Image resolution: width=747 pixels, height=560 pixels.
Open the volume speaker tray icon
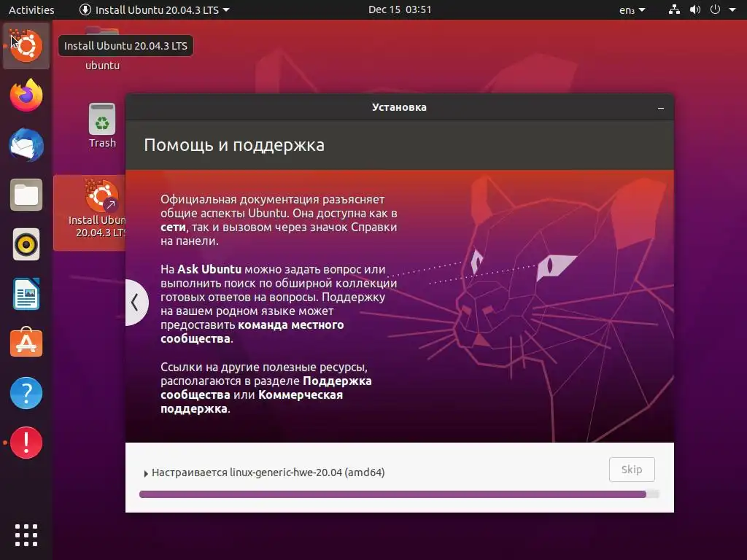(695, 9)
